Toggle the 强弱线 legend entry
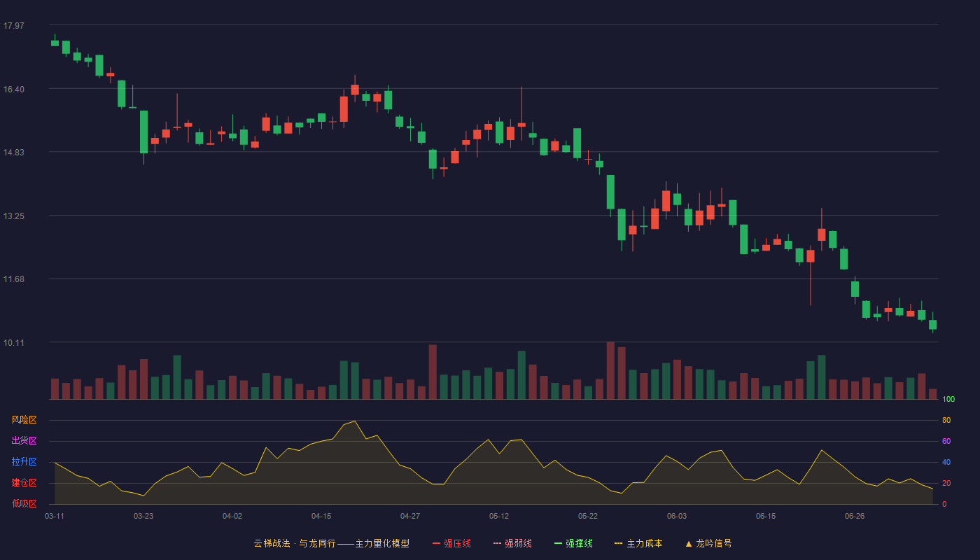Screen dimensions: 980x560 coord(512,543)
